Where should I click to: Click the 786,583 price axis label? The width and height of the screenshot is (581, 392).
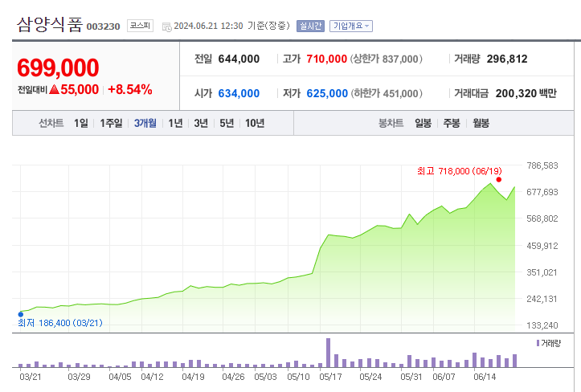[542, 165]
